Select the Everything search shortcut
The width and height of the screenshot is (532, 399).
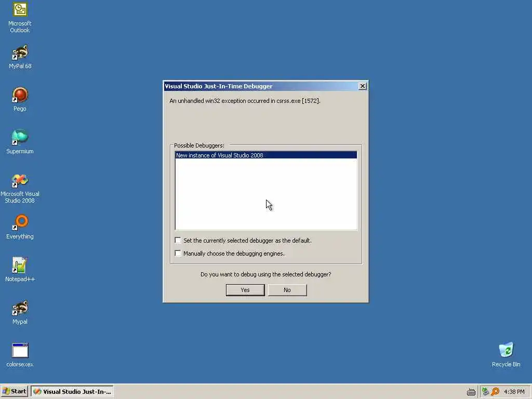point(20,228)
